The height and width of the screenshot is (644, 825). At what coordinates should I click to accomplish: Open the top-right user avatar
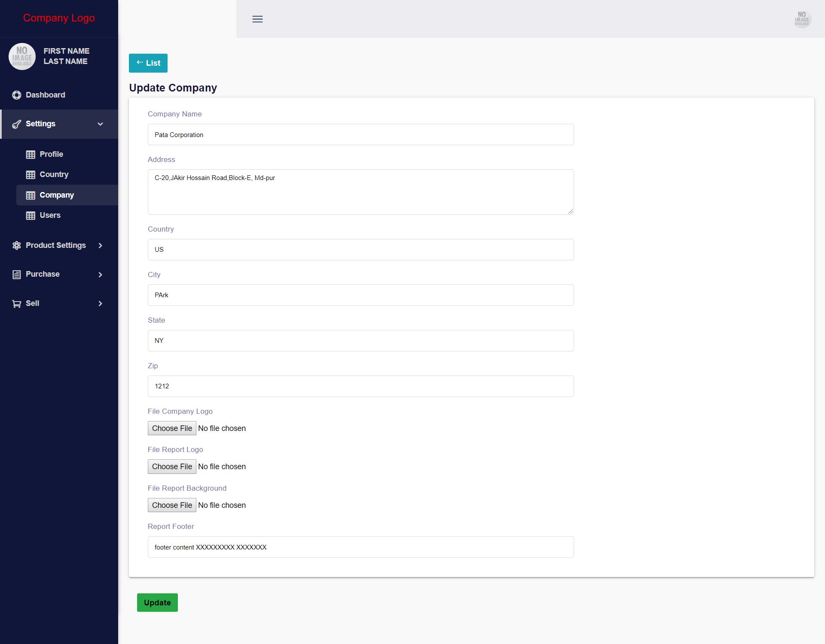(801, 19)
